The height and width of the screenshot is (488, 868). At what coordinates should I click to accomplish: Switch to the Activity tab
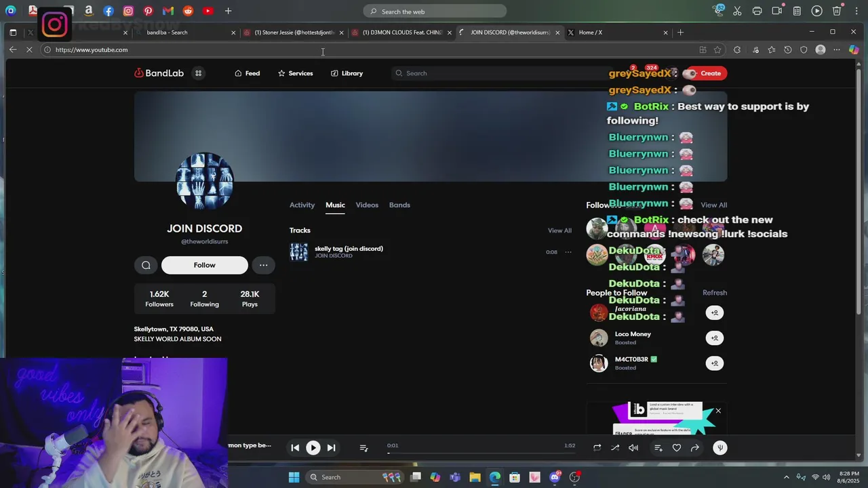[x=302, y=205]
